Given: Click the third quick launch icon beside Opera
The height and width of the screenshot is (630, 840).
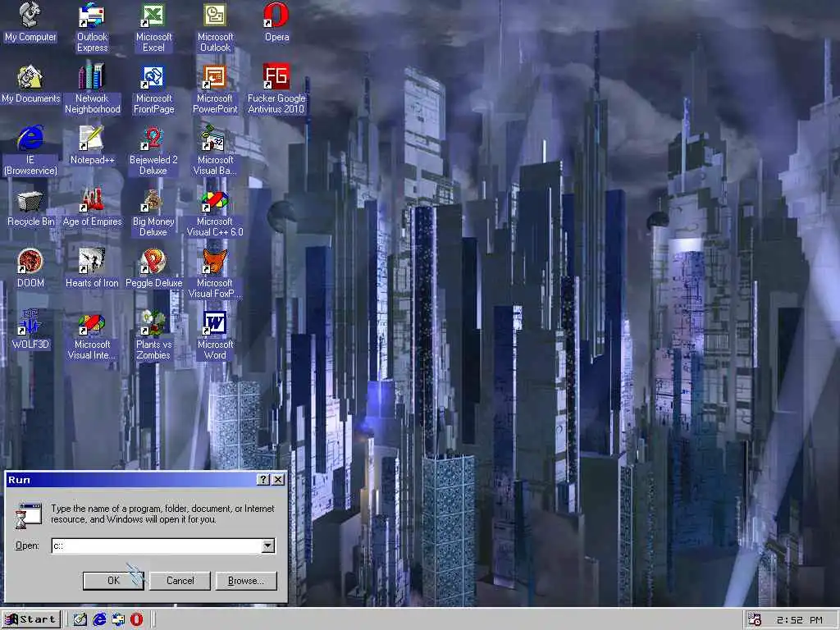Looking at the screenshot, I should click(118, 619).
